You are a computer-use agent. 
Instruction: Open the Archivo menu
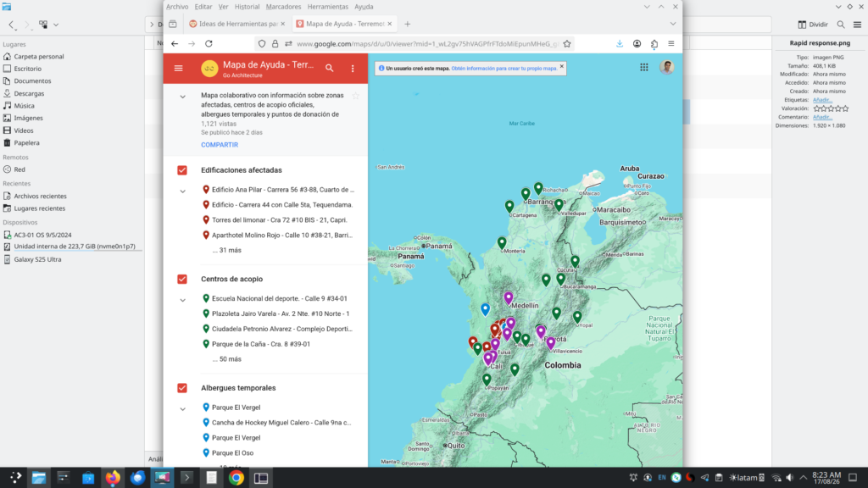[177, 7]
